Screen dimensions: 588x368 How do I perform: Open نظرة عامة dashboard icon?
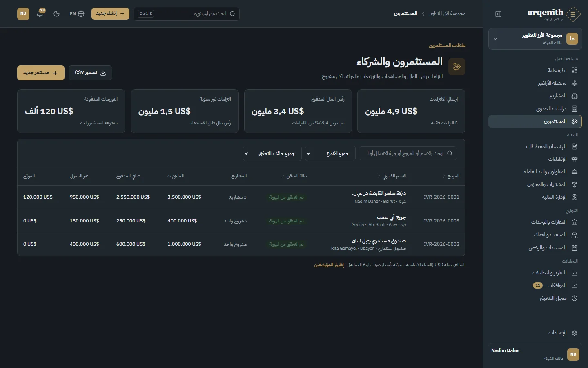575,70
